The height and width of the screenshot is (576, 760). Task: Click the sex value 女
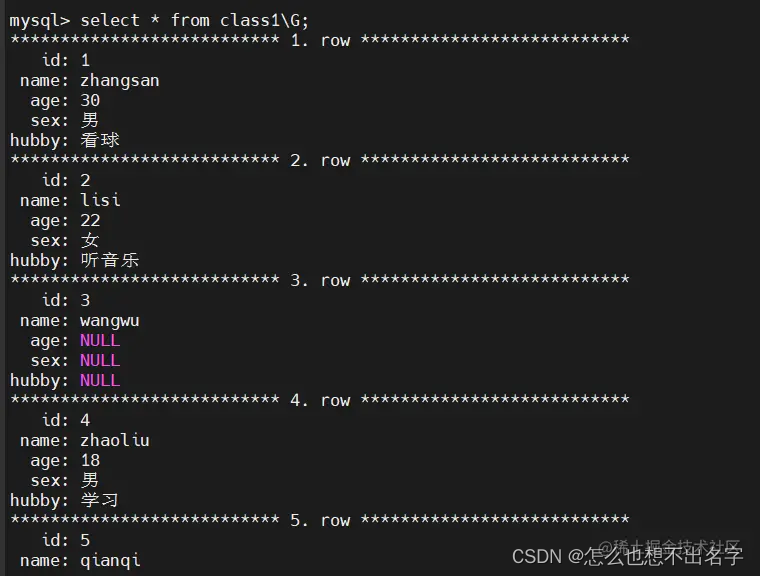(90, 240)
